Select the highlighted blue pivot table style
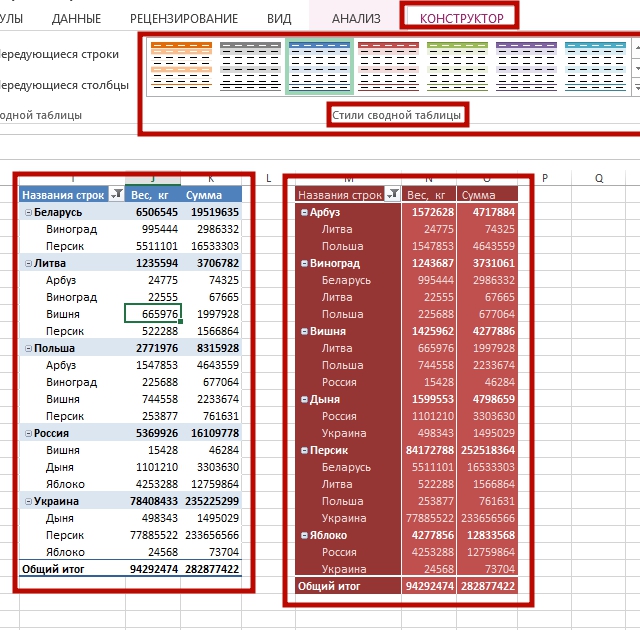Viewport: 640px width, 630px height. (319, 68)
